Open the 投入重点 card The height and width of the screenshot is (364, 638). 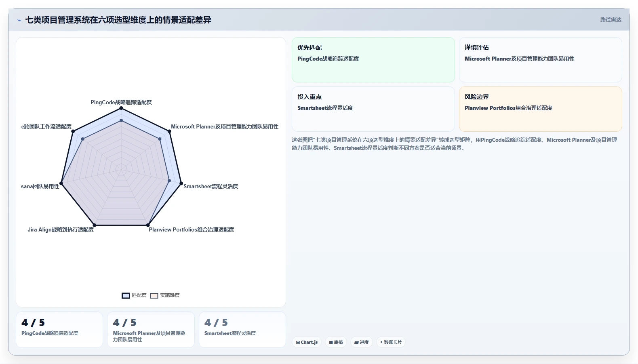pos(373,109)
